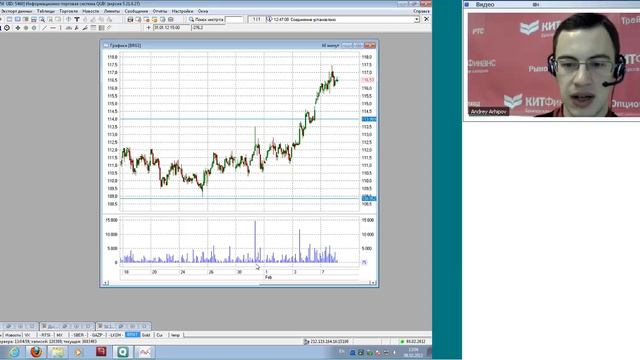Open the media player taskbar icon

point(79,352)
